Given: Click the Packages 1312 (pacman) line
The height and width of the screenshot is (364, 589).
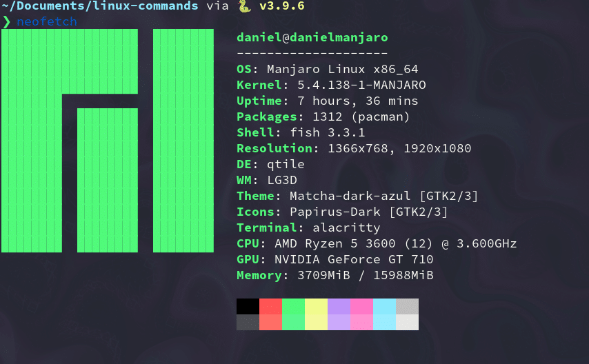Looking at the screenshot, I should (323, 117).
